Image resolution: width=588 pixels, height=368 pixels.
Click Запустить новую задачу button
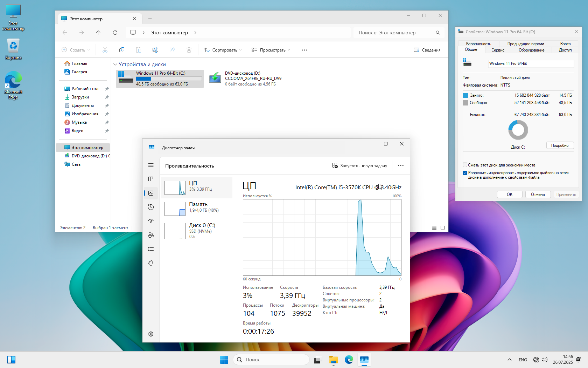[x=359, y=166]
